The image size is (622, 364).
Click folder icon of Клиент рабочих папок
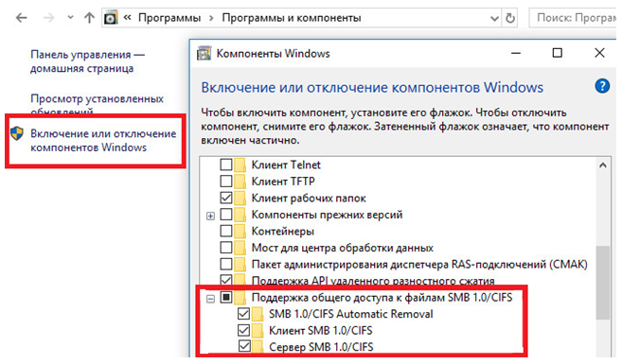click(x=240, y=198)
